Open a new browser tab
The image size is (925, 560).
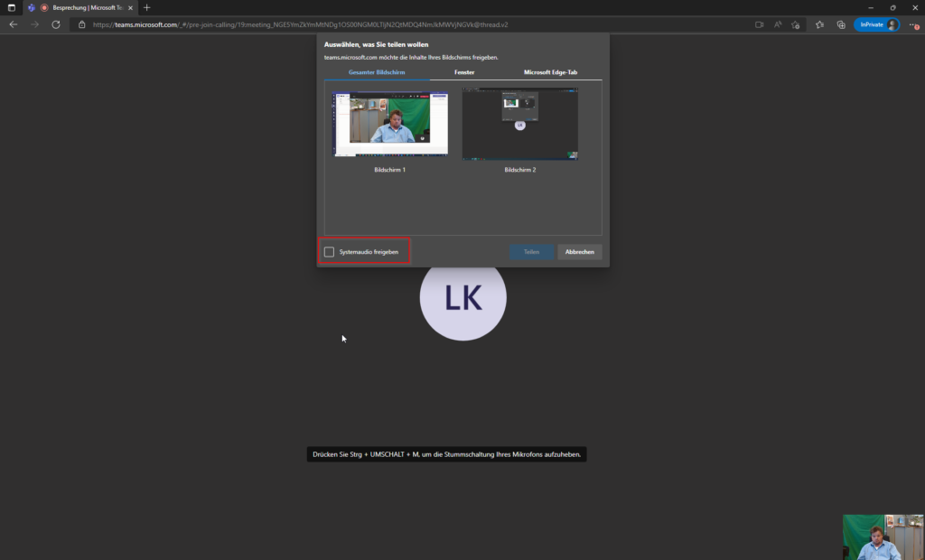(x=147, y=7)
